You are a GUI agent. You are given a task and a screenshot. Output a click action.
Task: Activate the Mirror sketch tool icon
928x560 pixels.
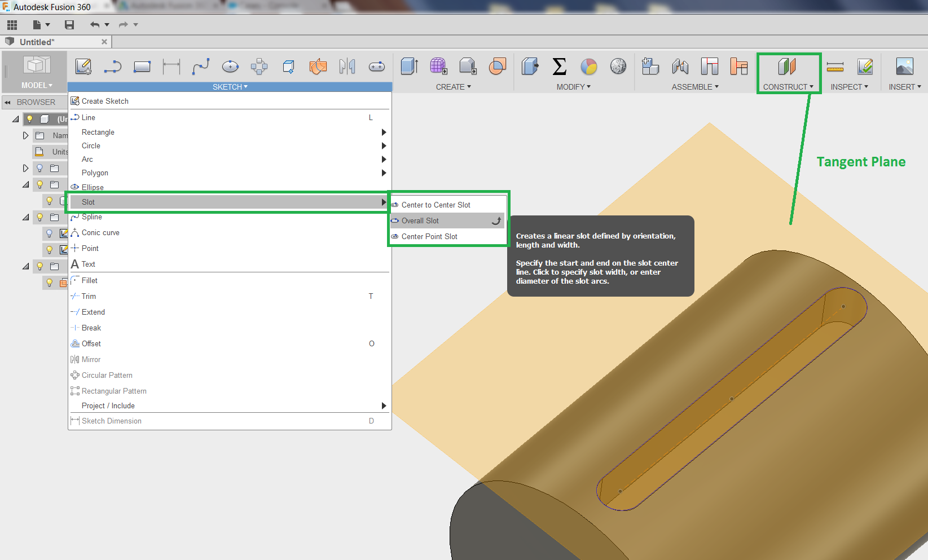pyautogui.click(x=348, y=66)
